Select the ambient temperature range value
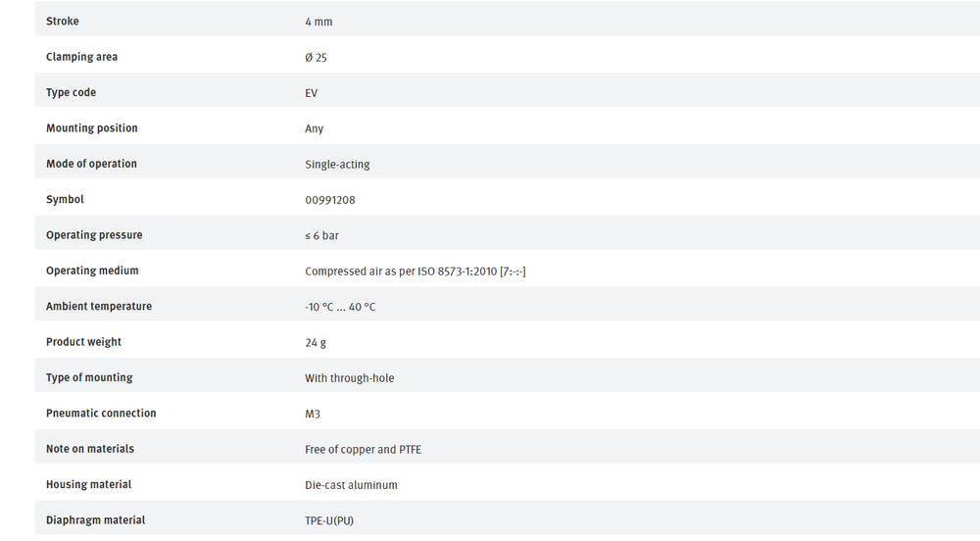 [x=340, y=307]
